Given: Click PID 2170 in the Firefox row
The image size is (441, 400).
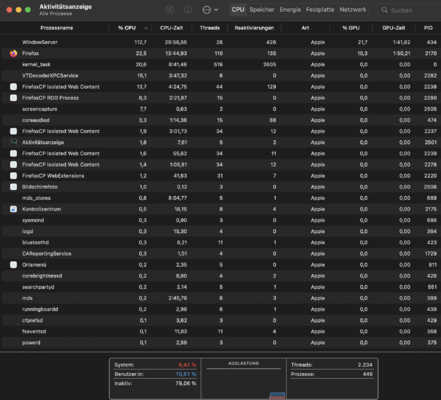Looking at the screenshot, I should (x=430, y=53).
